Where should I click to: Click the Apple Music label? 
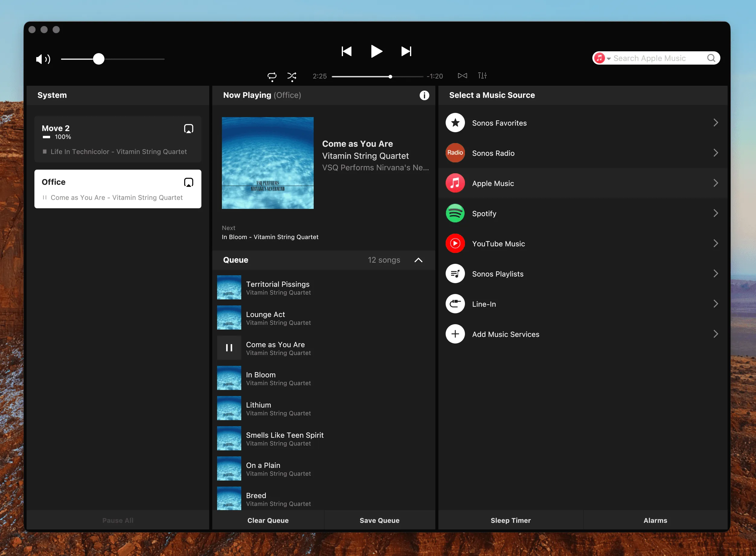[x=493, y=184]
